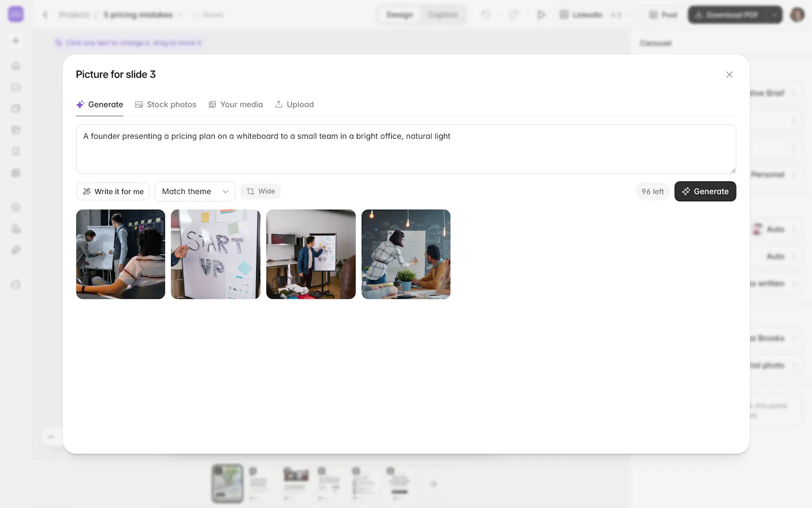812x508 pixels.
Task: Click the add slide plus after the slide thumbnails
Action: pos(434,484)
